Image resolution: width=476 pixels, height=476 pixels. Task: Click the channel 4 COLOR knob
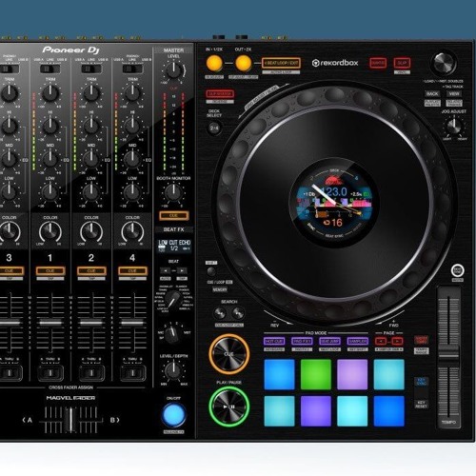[132, 232]
